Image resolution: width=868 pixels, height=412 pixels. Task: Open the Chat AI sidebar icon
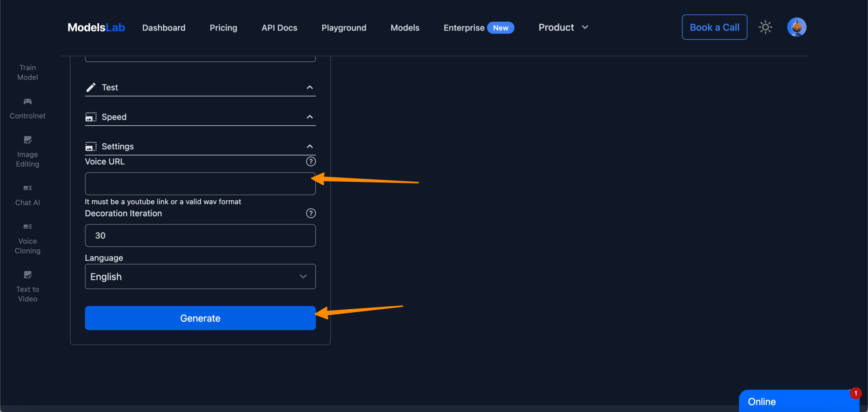27,188
